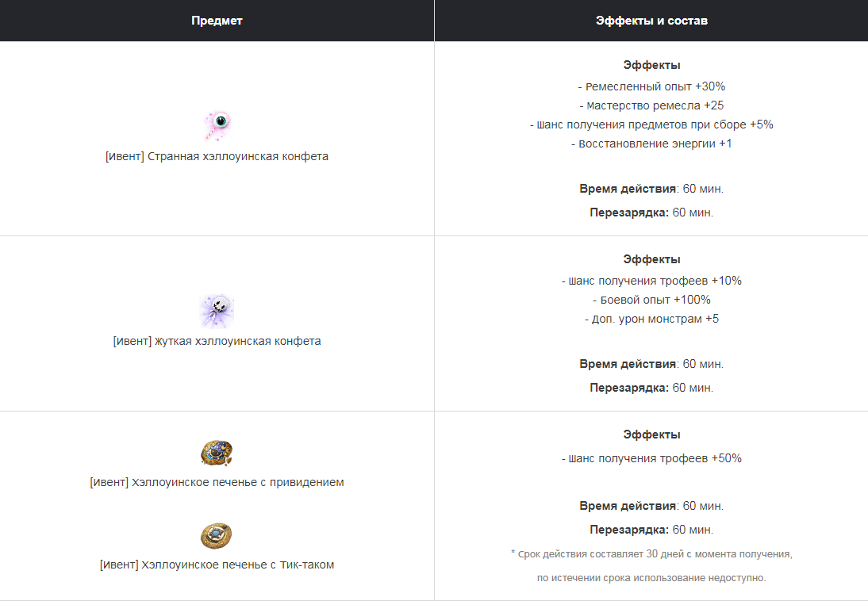Click '[Ивент] Жуткая хэллоуинская конфета' label
Image resolution: width=868 pixels, height=601 pixels.
(217, 341)
